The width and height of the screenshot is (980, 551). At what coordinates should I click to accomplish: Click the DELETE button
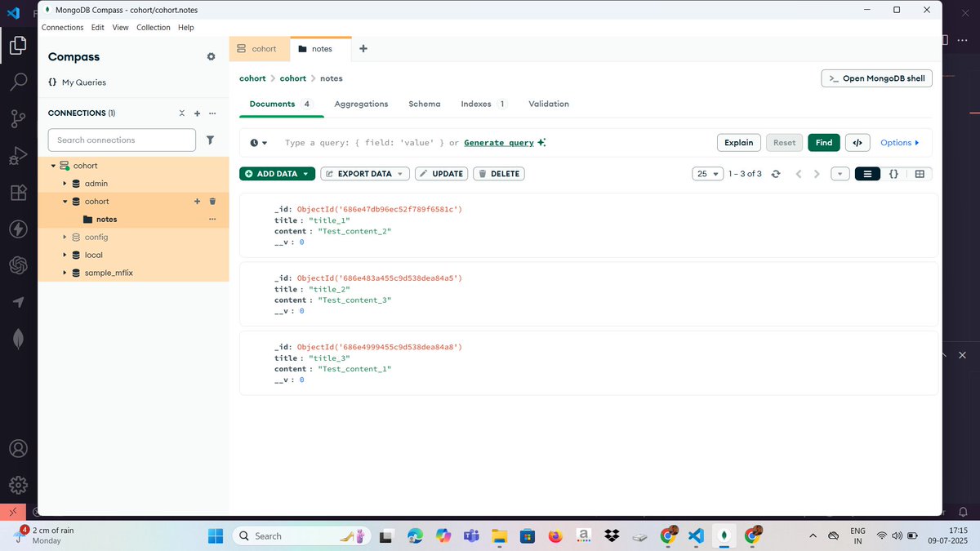click(x=499, y=174)
